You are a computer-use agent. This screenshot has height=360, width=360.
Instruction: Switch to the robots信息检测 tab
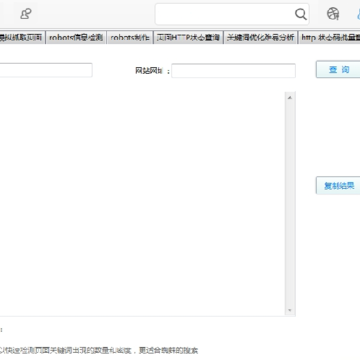click(x=76, y=38)
